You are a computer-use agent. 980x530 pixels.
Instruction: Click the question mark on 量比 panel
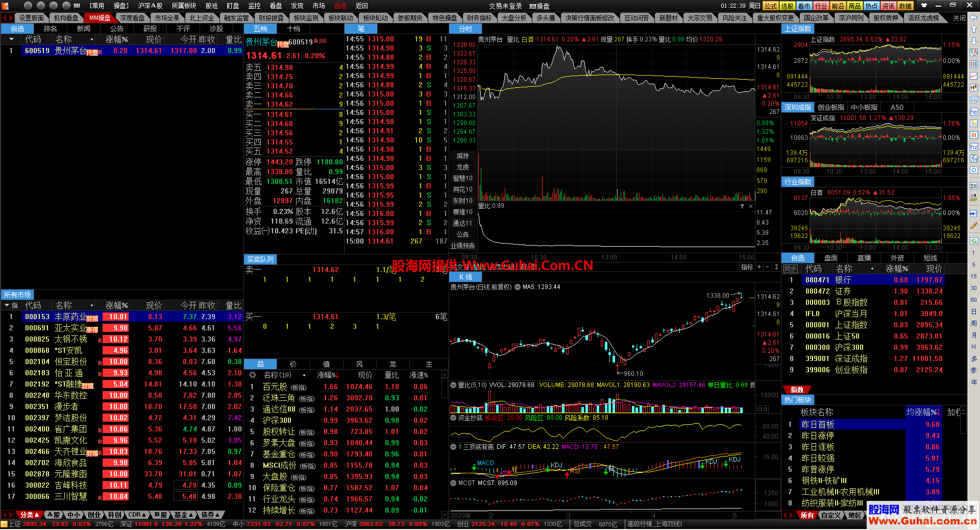pos(742,206)
